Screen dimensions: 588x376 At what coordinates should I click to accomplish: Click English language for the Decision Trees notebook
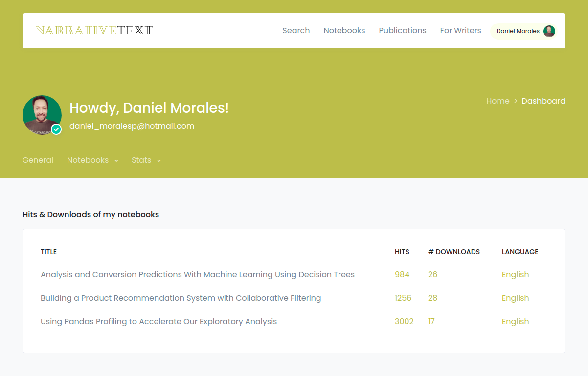[515, 274]
